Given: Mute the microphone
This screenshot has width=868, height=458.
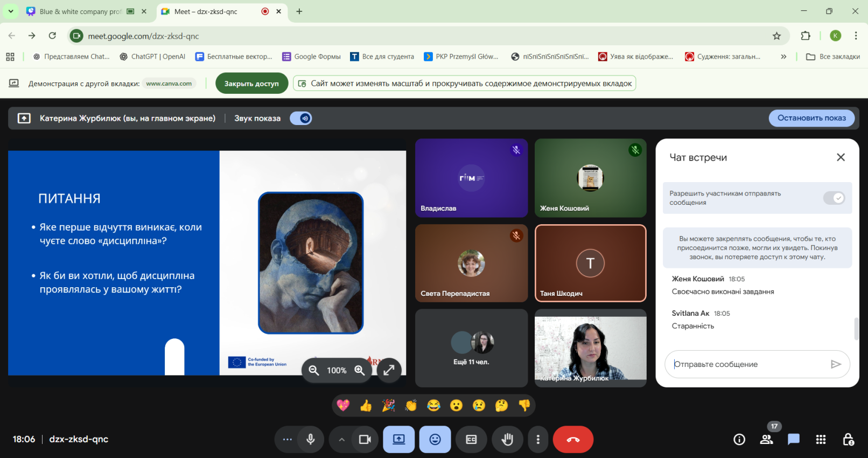Looking at the screenshot, I should point(310,440).
